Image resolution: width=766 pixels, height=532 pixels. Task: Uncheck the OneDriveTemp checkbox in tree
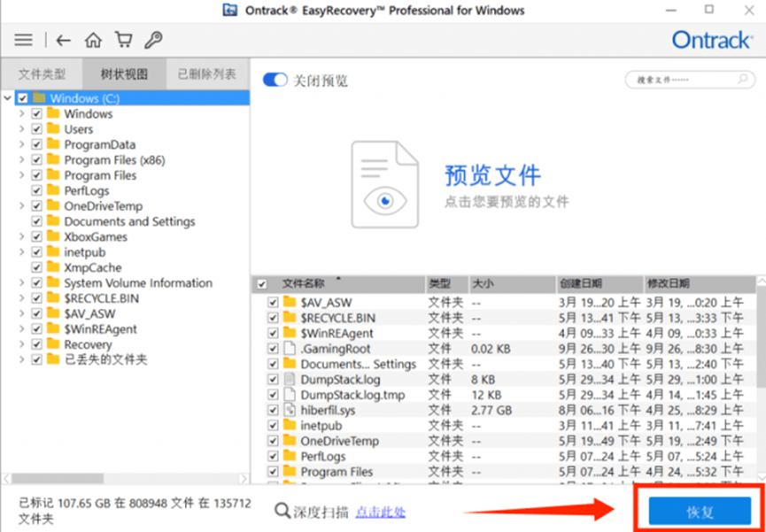36,206
